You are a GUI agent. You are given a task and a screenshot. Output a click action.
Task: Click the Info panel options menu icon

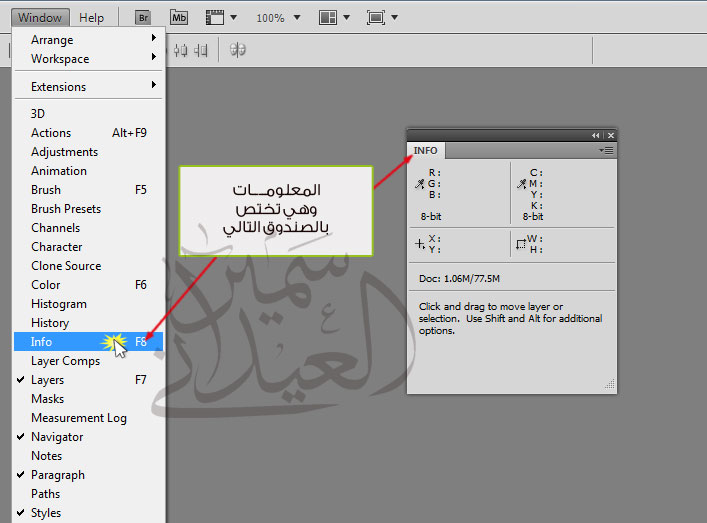[x=606, y=150]
